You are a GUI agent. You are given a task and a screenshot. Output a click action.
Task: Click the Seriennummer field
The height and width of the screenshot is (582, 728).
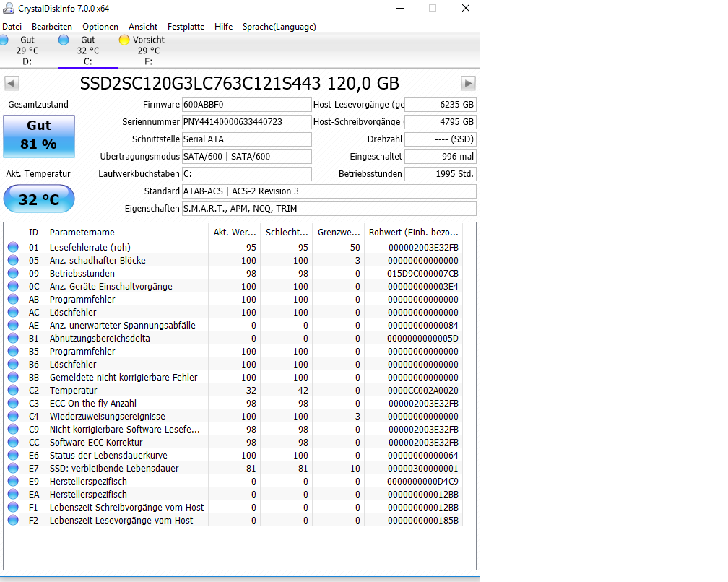coord(246,122)
